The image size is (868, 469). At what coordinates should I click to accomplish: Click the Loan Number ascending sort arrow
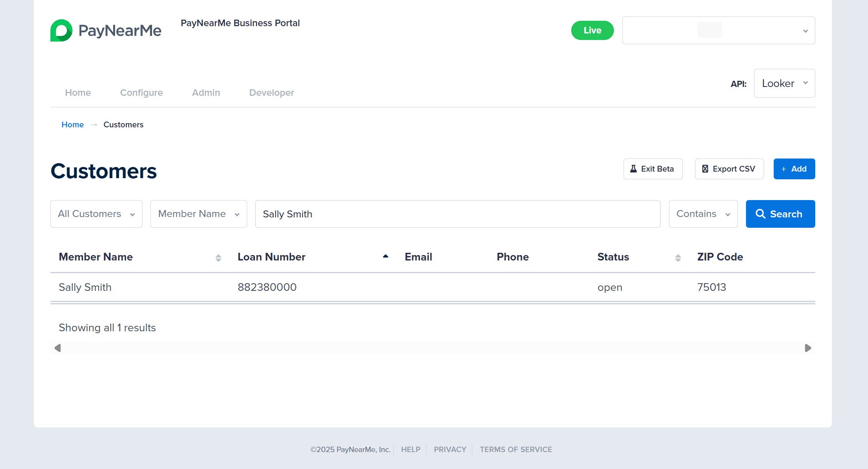pyautogui.click(x=385, y=256)
